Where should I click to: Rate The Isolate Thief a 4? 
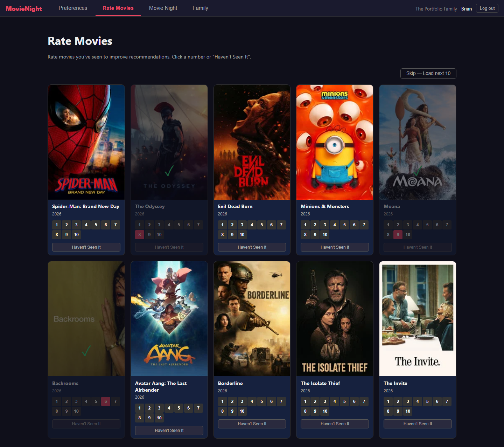pyautogui.click(x=335, y=401)
